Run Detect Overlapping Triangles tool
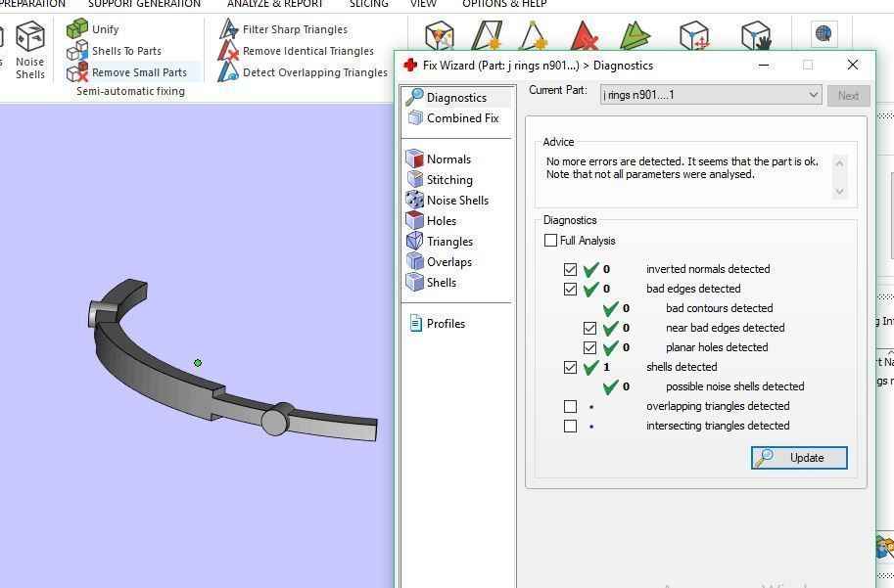Image resolution: width=894 pixels, height=588 pixels. point(303,72)
